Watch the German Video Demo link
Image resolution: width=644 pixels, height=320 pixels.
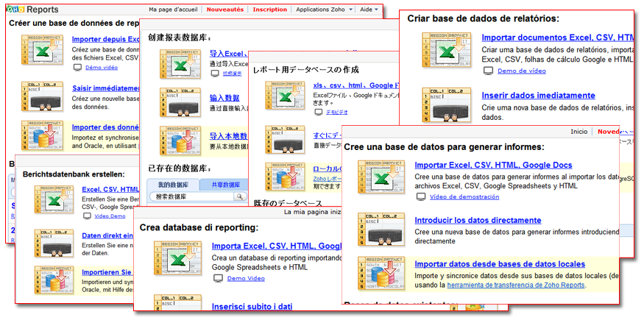(110, 216)
